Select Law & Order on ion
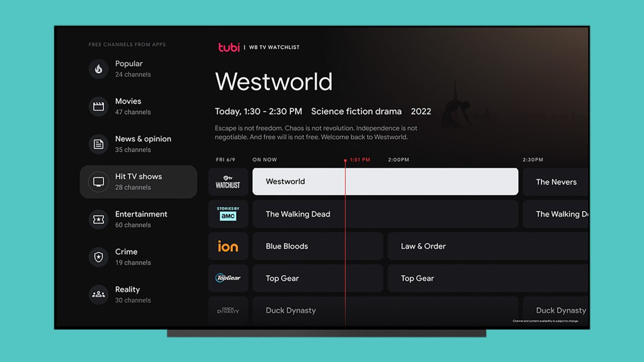The width and height of the screenshot is (644, 362). click(488, 246)
